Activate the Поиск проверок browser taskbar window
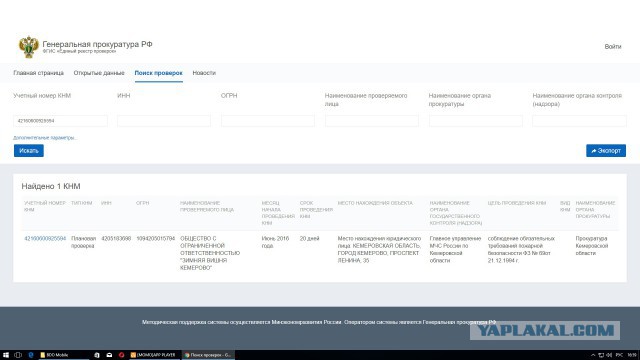The image size is (640, 360). [208, 355]
